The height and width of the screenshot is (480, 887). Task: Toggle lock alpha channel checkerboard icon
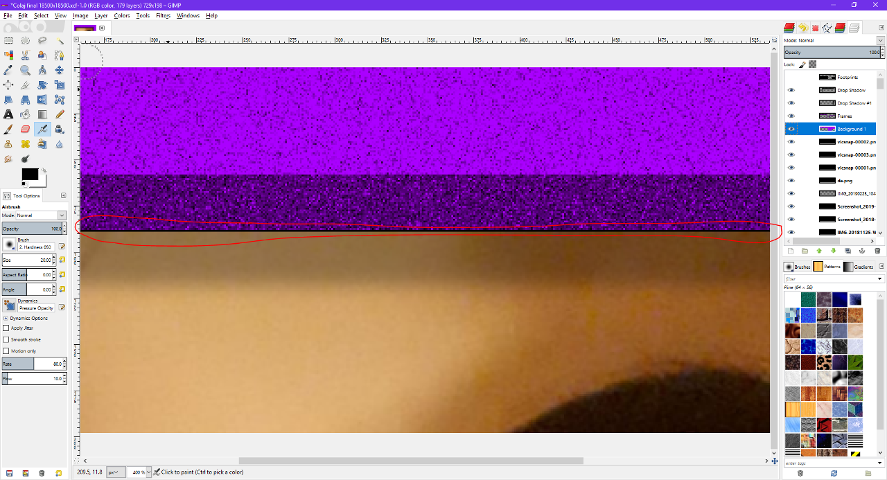[x=813, y=64]
